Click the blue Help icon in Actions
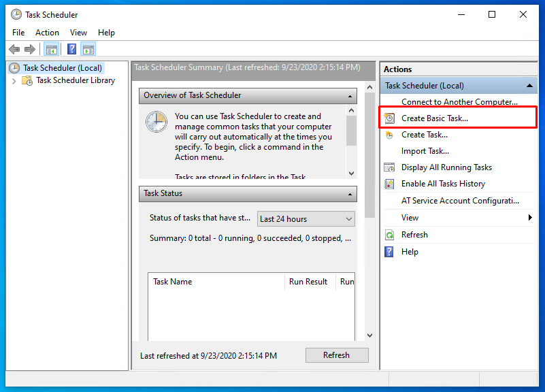545x392 pixels. 389,252
